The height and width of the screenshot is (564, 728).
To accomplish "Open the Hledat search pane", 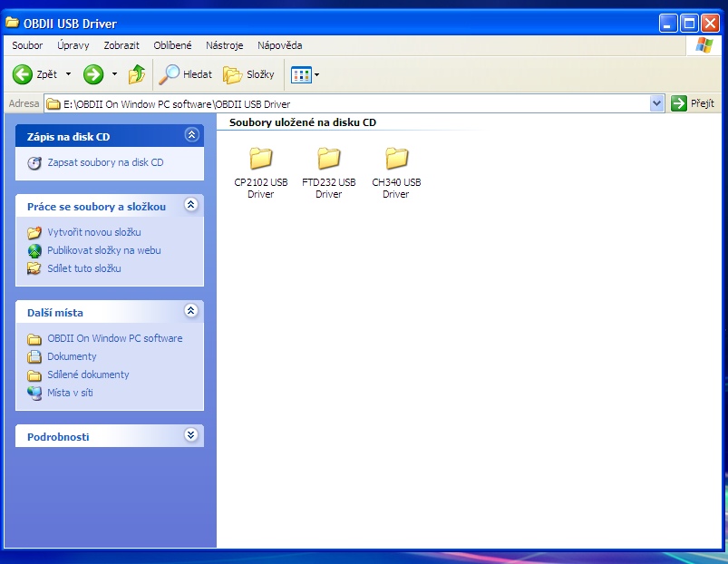I will click(186, 74).
